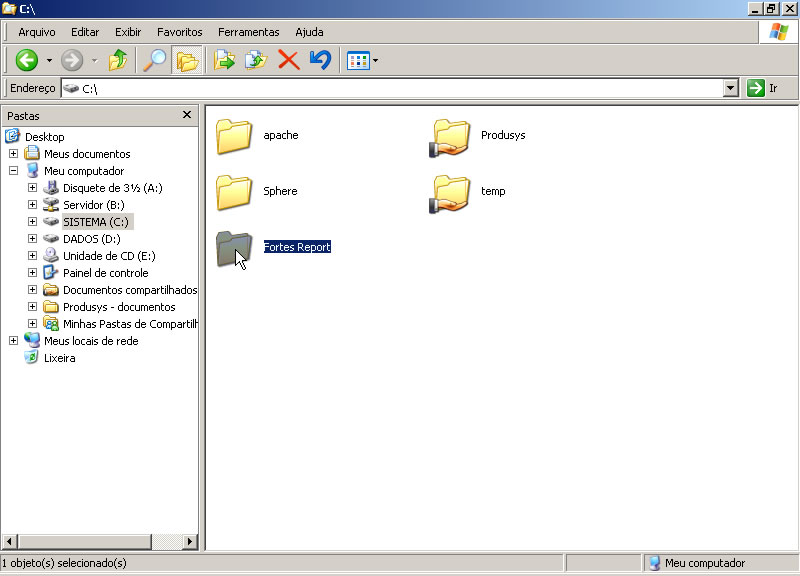Toggle the Folders pane icon
The width and height of the screenshot is (800, 576).
coord(186,60)
